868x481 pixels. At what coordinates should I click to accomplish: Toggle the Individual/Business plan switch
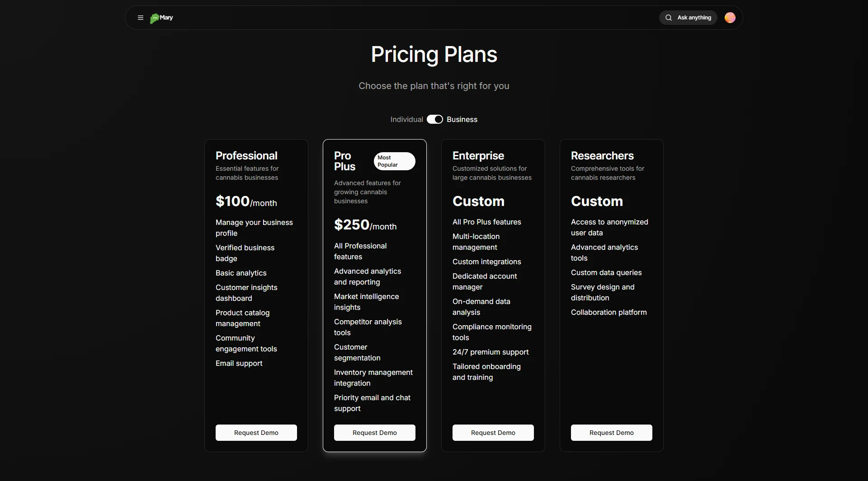click(x=435, y=119)
